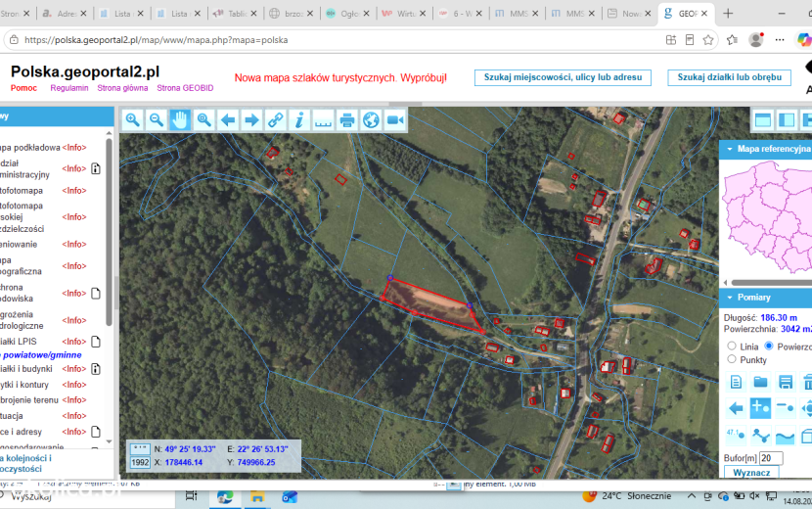Click the polyline nodes icon in Pomiary
Screen dimensions: 812x509
[760, 435]
